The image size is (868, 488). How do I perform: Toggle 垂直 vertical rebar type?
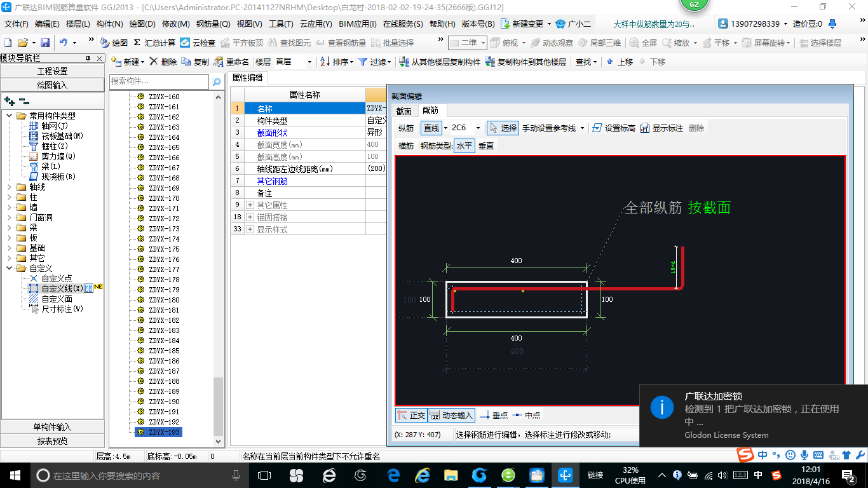tap(486, 146)
